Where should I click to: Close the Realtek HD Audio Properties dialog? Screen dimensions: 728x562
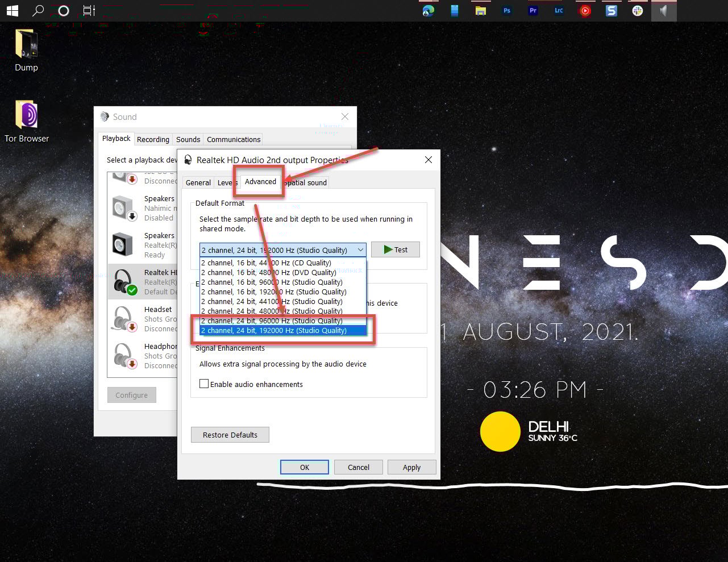[429, 160]
